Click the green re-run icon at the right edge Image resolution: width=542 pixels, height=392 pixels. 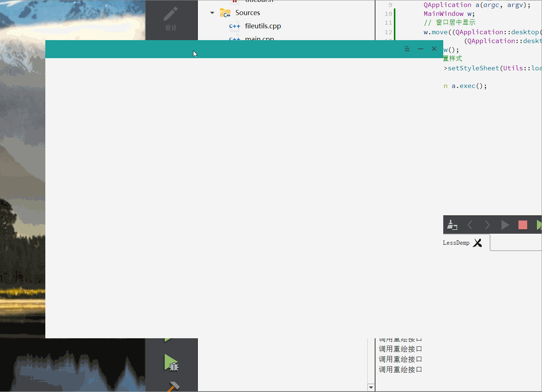click(539, 225)
